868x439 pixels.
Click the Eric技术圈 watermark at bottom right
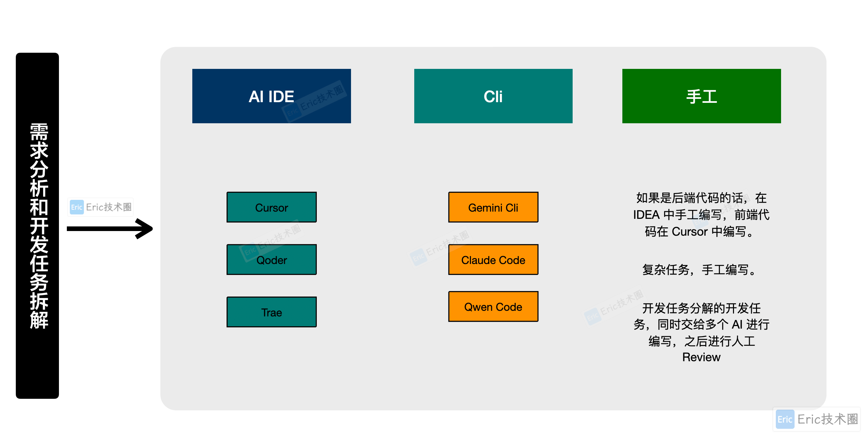816,419
